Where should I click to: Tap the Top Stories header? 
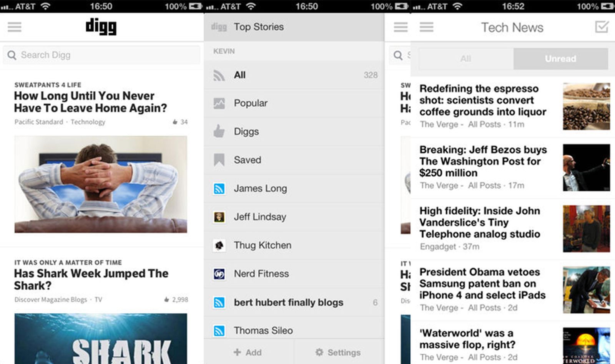pyautogui.click(x=259, y=26)
